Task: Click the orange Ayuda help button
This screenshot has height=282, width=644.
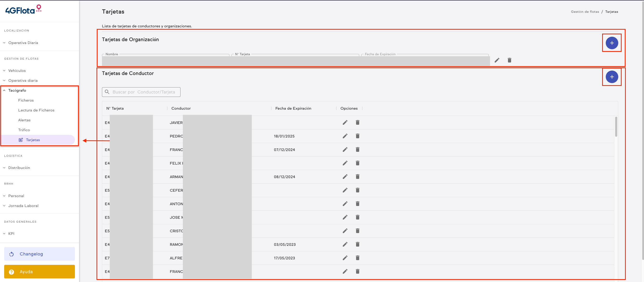Action: [40, 272]
